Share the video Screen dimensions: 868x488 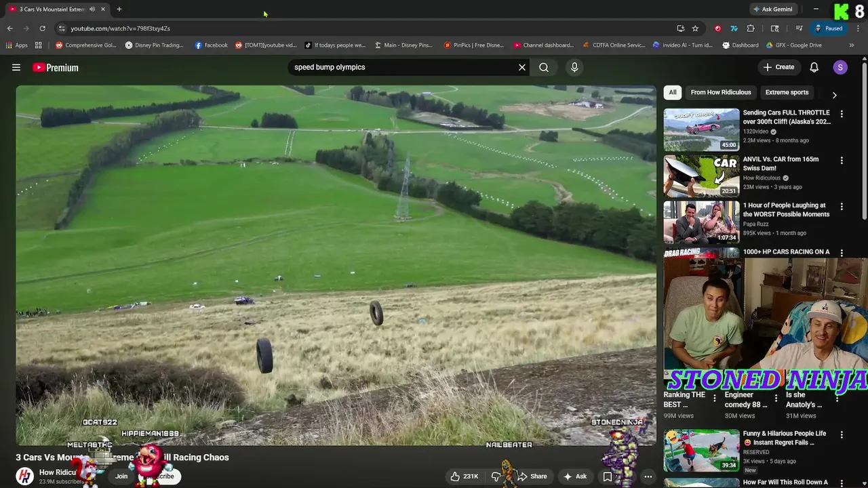[x=532, y=476]
